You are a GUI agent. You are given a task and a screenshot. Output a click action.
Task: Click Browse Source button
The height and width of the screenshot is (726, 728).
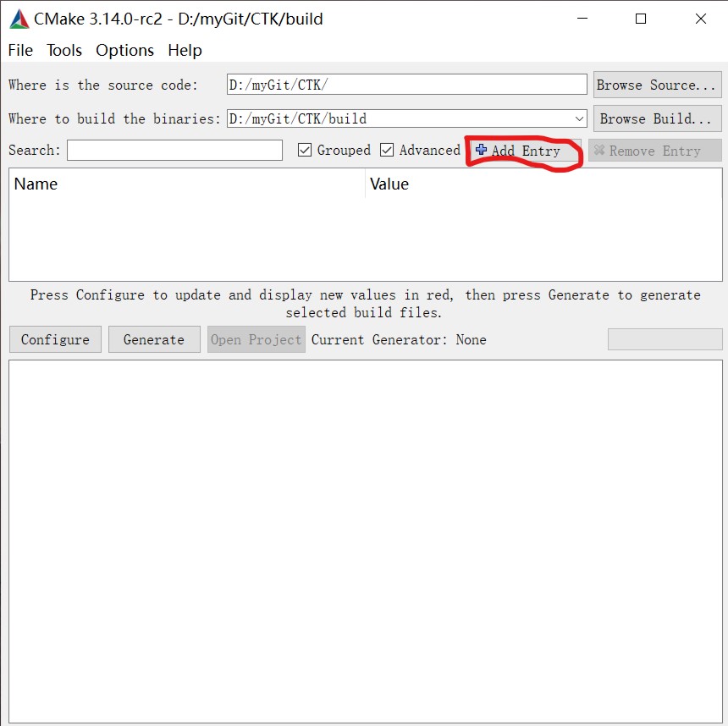tap(657, 85)
